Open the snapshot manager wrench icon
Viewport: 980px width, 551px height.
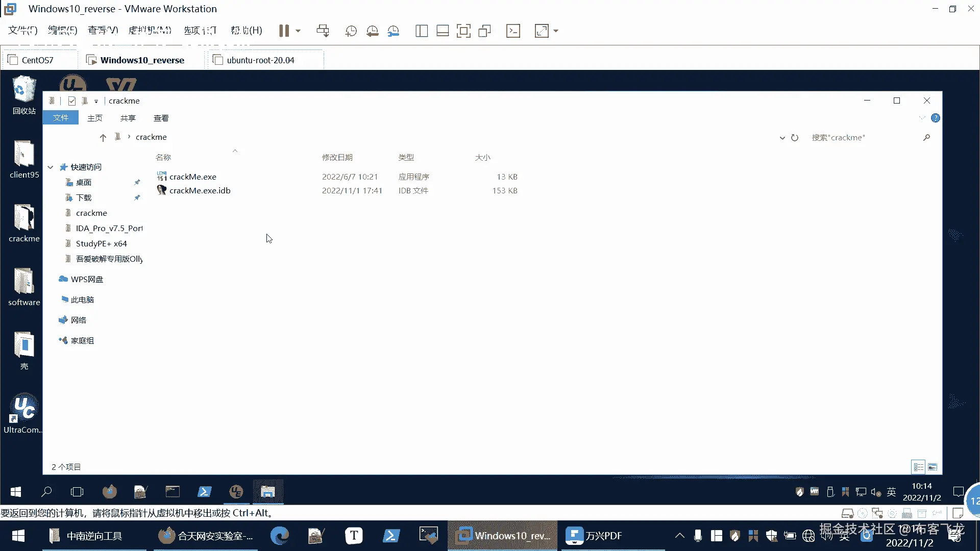pos(394,31)
